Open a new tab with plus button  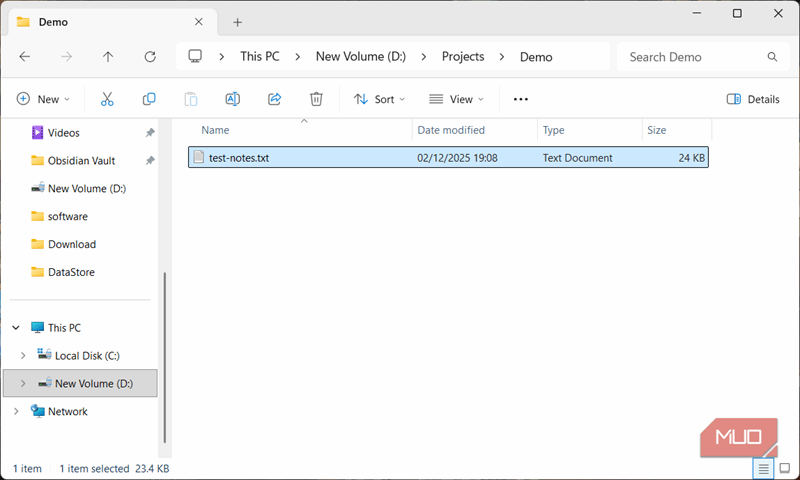(237, 22)
